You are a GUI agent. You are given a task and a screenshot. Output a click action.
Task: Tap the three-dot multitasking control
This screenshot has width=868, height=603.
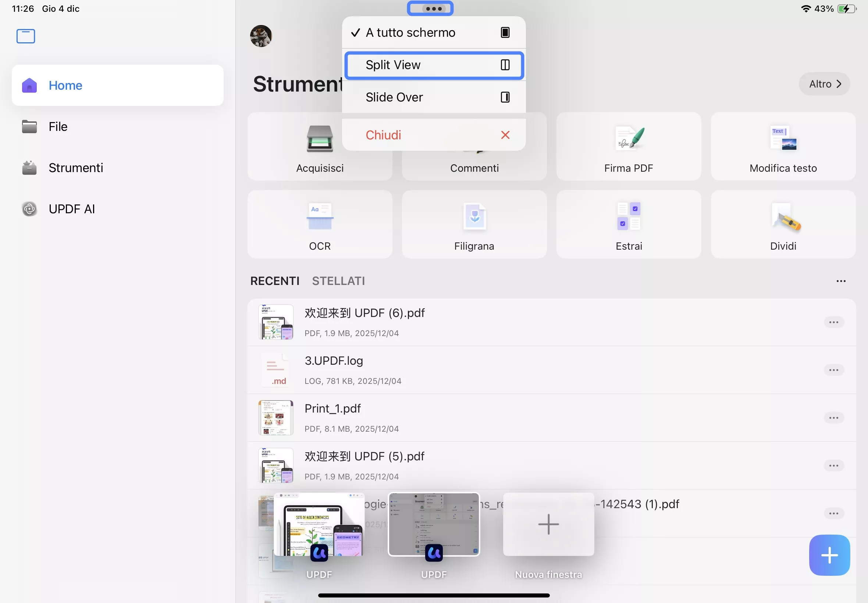430,8
